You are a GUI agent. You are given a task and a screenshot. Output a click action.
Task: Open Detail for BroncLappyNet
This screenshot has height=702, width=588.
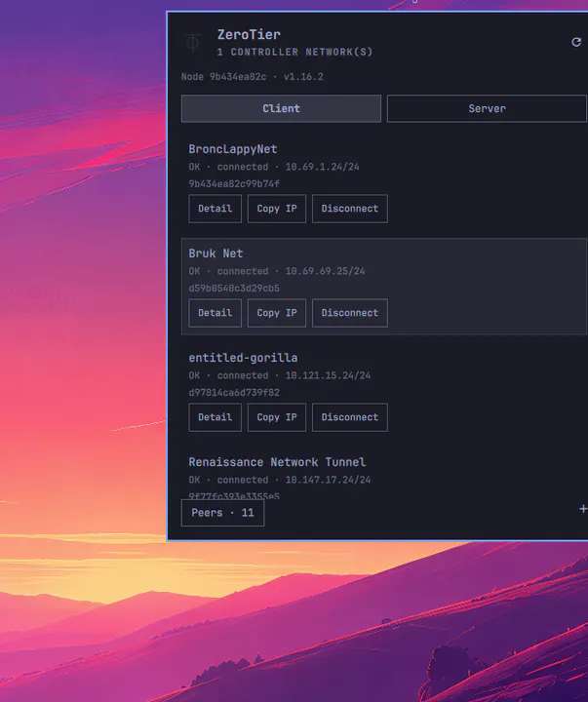point(215,209)
